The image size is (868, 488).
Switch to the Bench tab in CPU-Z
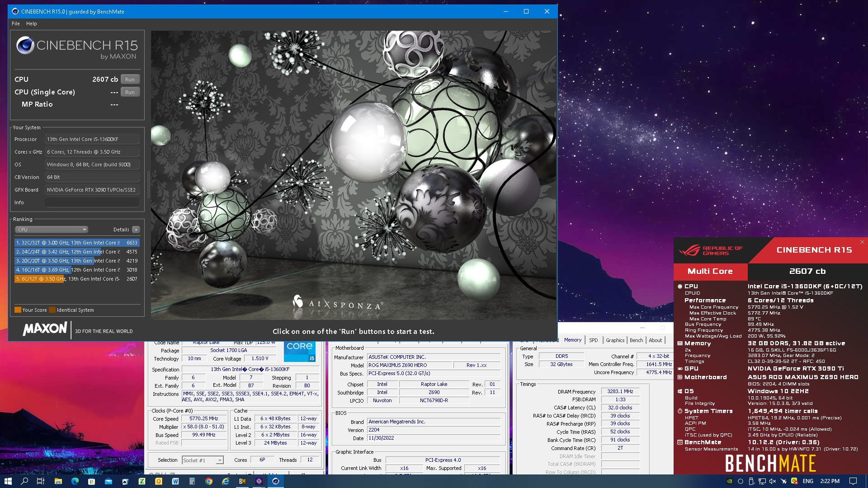click(636, 340)
